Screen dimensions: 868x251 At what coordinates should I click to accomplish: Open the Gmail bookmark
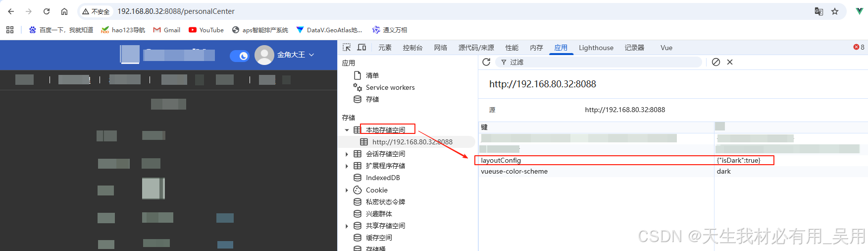[x=167, y=30]
